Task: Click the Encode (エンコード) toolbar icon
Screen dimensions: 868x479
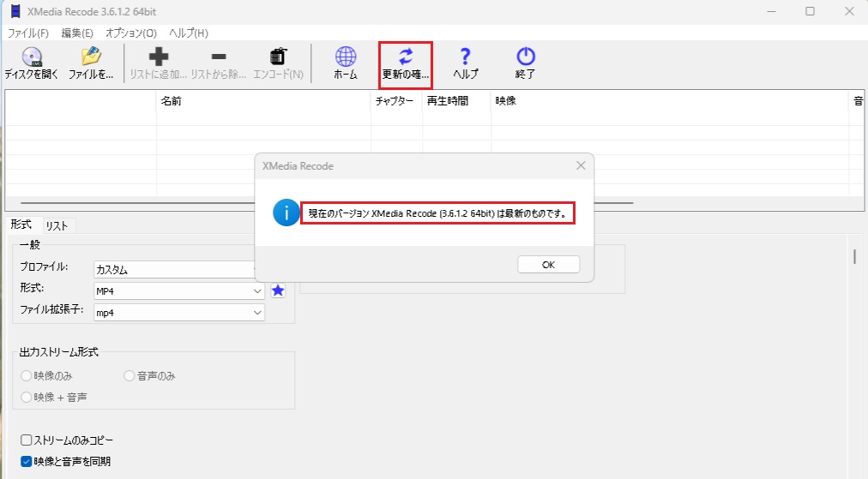Action: click(x=279, y=57)
